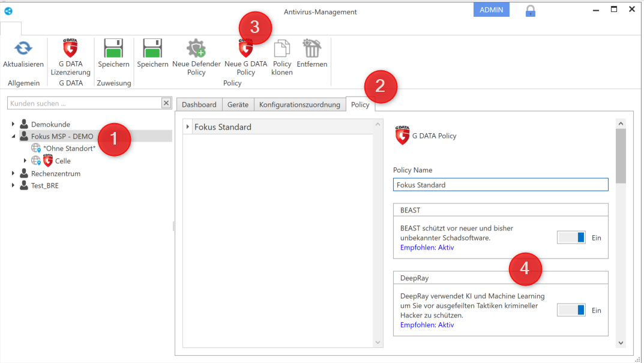Click the policy list scroll up arrow

378,124
